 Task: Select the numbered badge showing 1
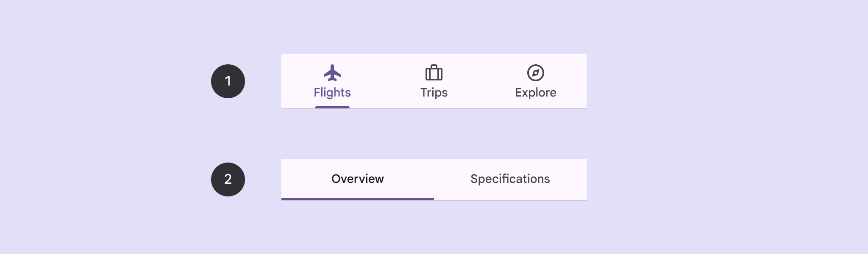click(x=228, y=81)
